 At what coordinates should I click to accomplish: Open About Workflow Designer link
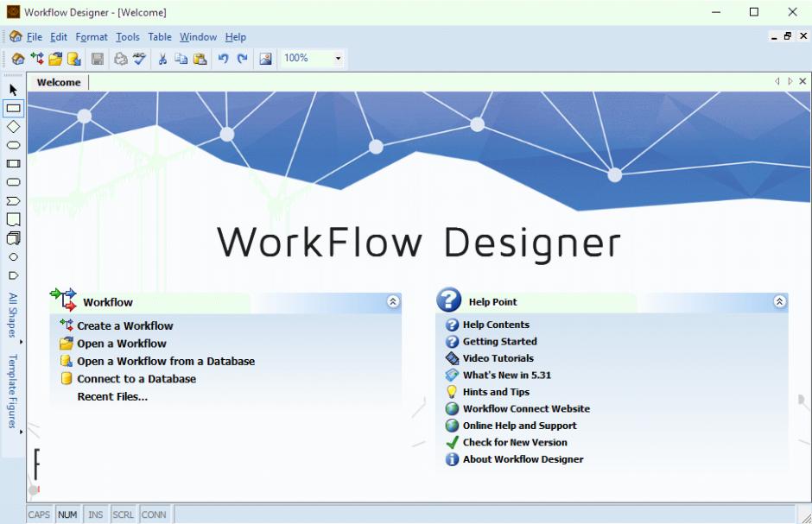click(523, 459)
